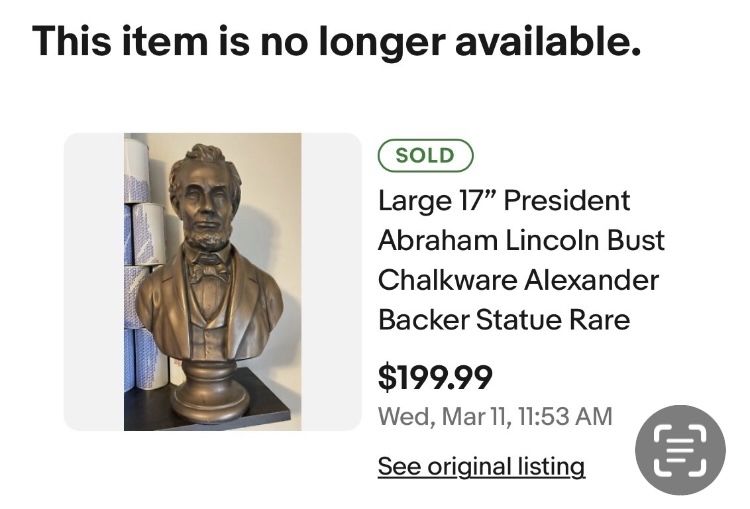Click the "Chalkware Alexander" title text
The height and width of the screenshot is (509, 750).
pyautogui.click(x=518, y=280)
